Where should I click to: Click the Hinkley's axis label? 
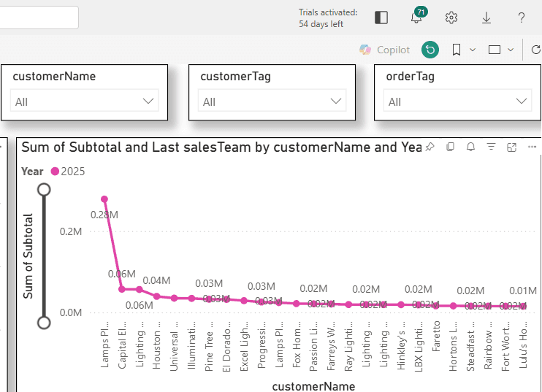click(401, 345)
